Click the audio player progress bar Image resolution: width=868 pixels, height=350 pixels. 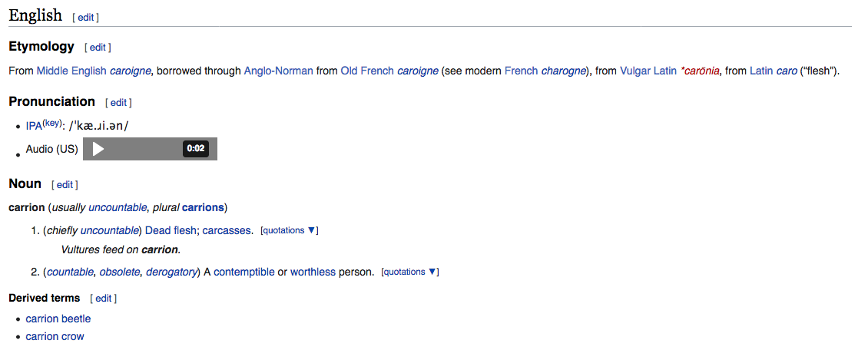[144, 149]
